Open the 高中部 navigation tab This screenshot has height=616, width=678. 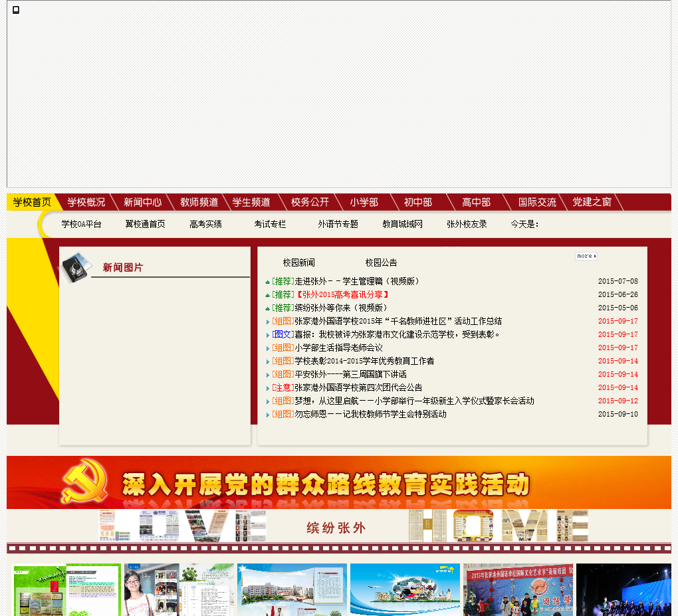tap(477, 202)
